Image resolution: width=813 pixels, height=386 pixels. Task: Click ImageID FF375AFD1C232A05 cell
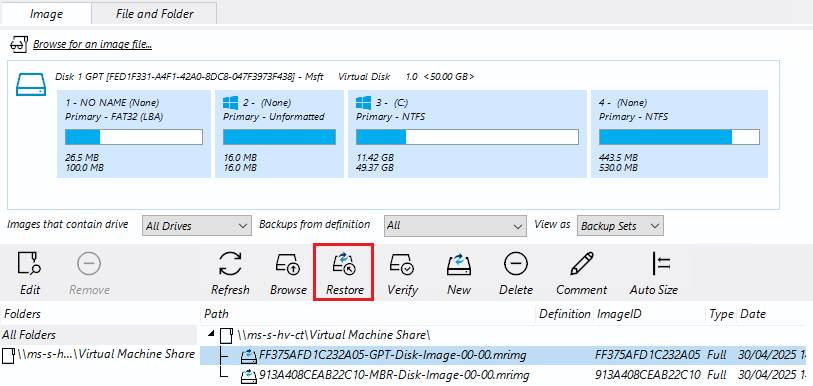pyautogui.click(x=648, y=356)
